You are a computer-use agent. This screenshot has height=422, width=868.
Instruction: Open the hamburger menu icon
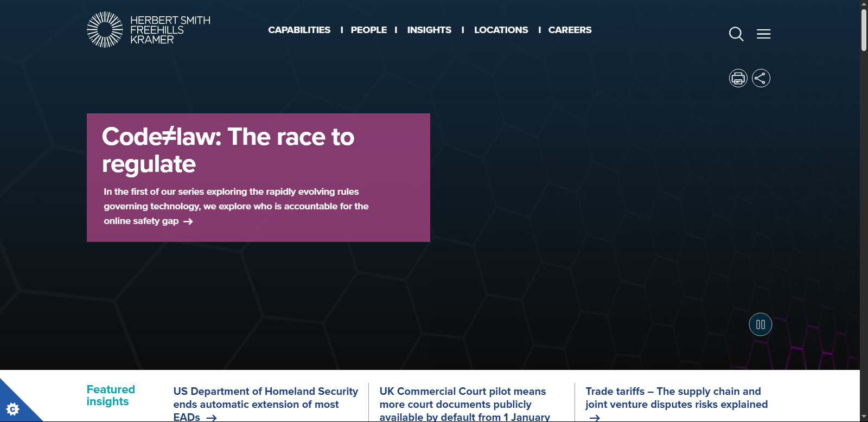coord(763,34)
